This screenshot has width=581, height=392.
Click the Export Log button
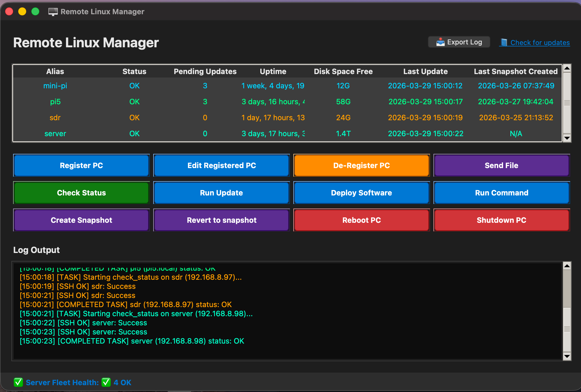coord(459,42)
